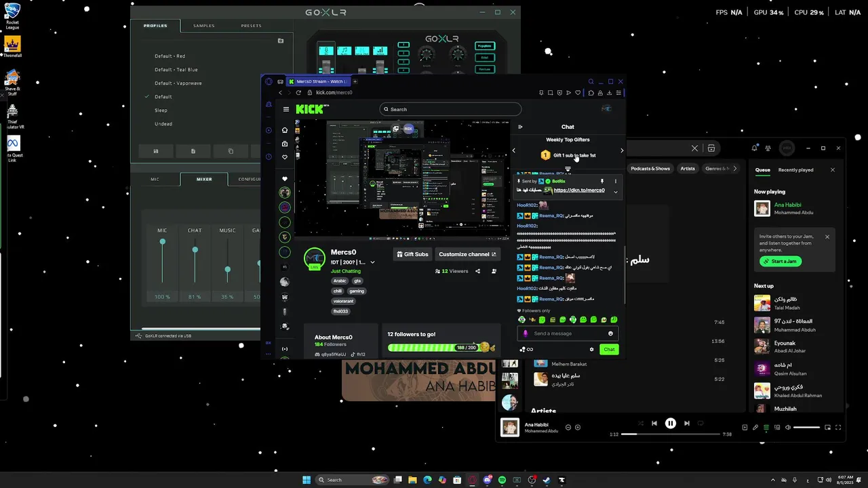The image size is (868, 488).
Task: Open Spotify from Windows taskbar
Action: click(x=502, y=480)
